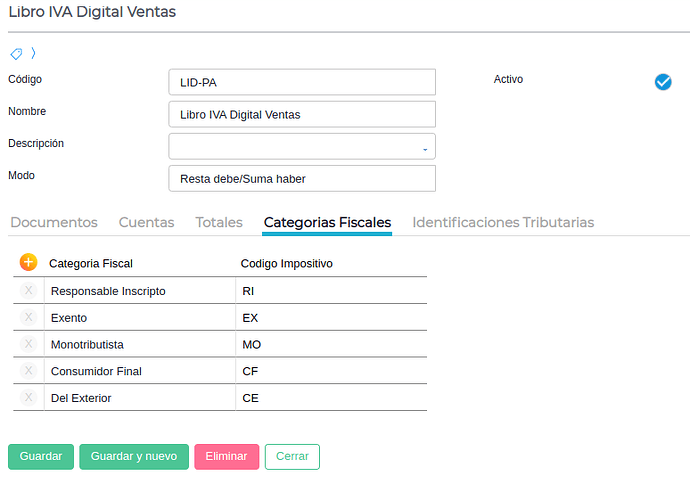
Task: Click the pink Eliminar button
Action: (x=226, y=457)
